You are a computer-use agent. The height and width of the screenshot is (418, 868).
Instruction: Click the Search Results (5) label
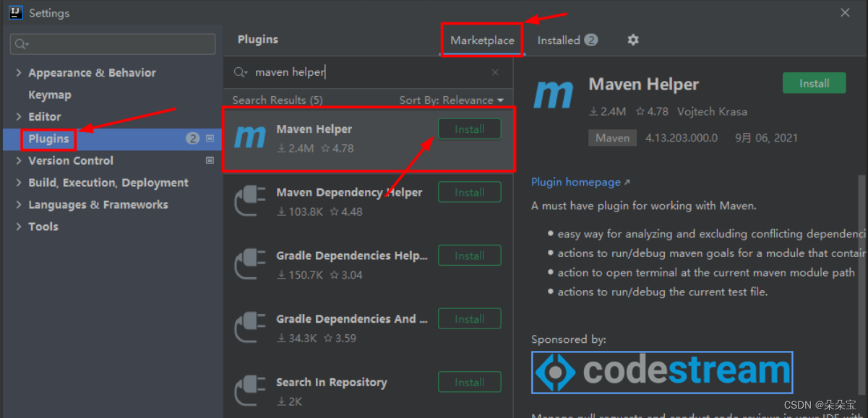(278, 100)
